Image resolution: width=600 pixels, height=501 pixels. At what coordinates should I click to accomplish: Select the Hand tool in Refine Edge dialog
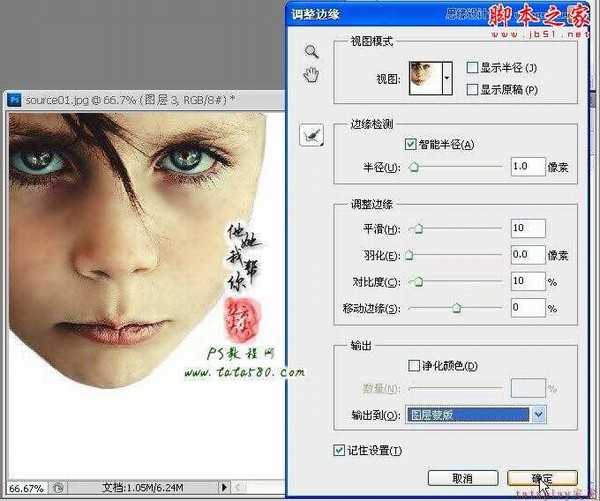[x=311, y=74]
